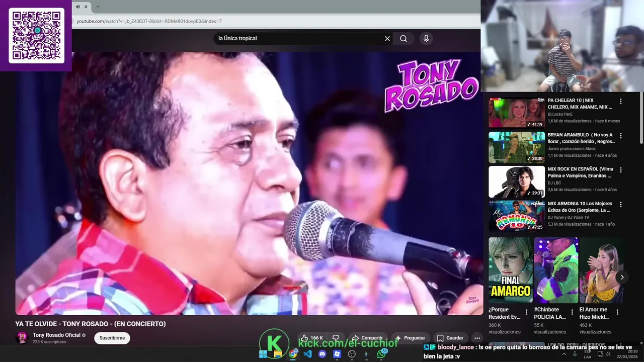Mute the tab using its speaker icon
This screenshot has width=644, height=362.
point(77,7)
